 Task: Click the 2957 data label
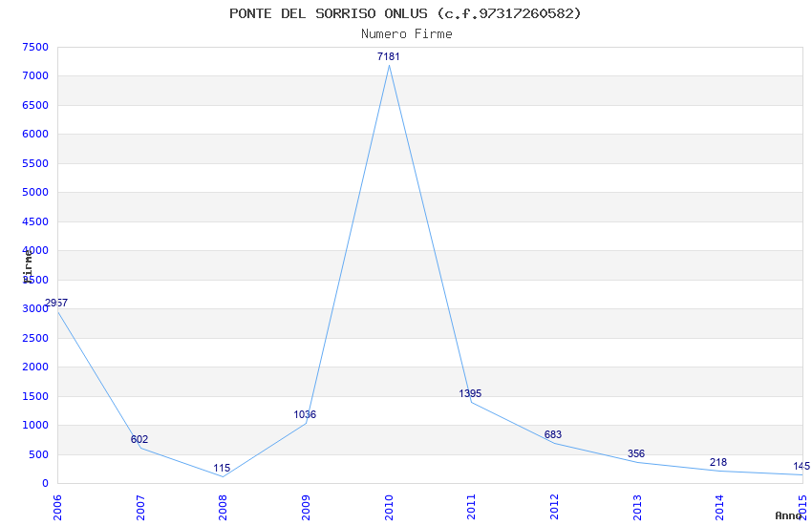[56, 303]
